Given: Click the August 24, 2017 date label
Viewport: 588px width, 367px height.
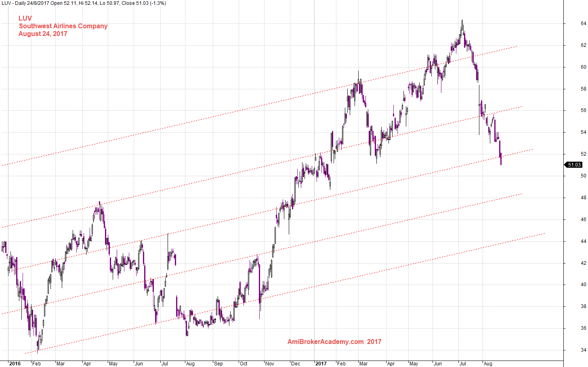Looking at the screenshot, I should tap(43, 34).
